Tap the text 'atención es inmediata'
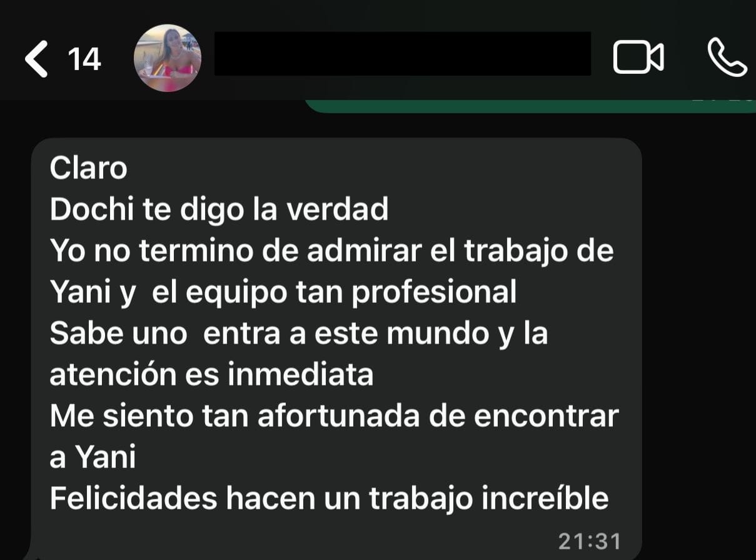 [x=211, y=375]
